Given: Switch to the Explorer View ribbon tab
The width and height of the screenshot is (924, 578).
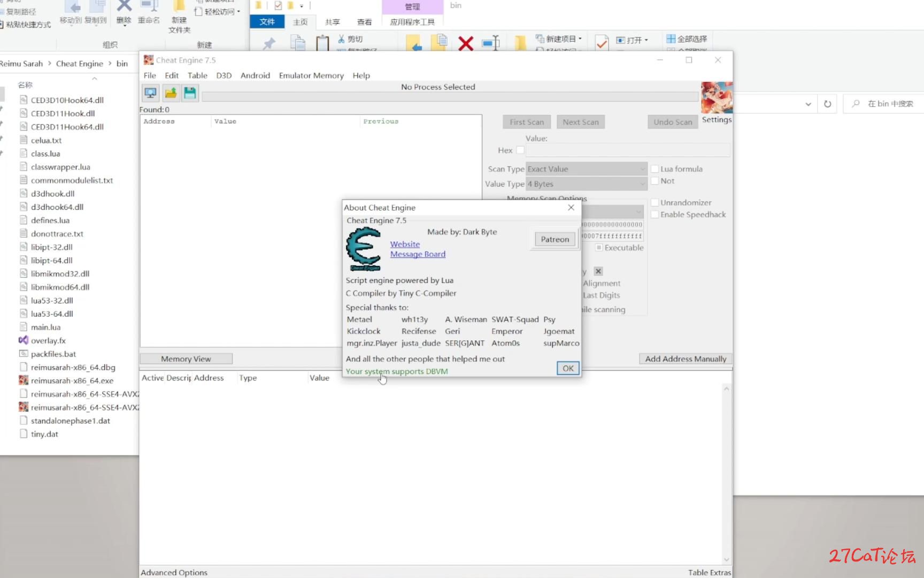Looking at the screenshot, I should pyautogui.click(x=364, y=22).
